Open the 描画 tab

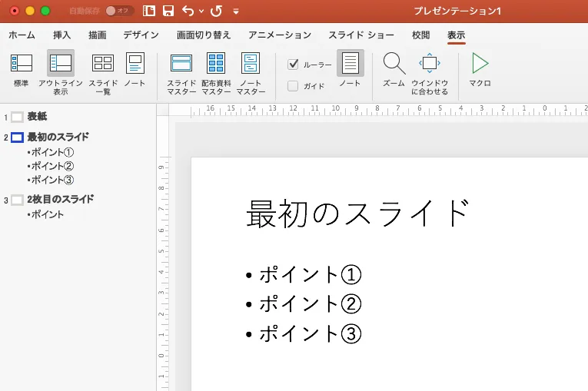(x=98, y=35)
